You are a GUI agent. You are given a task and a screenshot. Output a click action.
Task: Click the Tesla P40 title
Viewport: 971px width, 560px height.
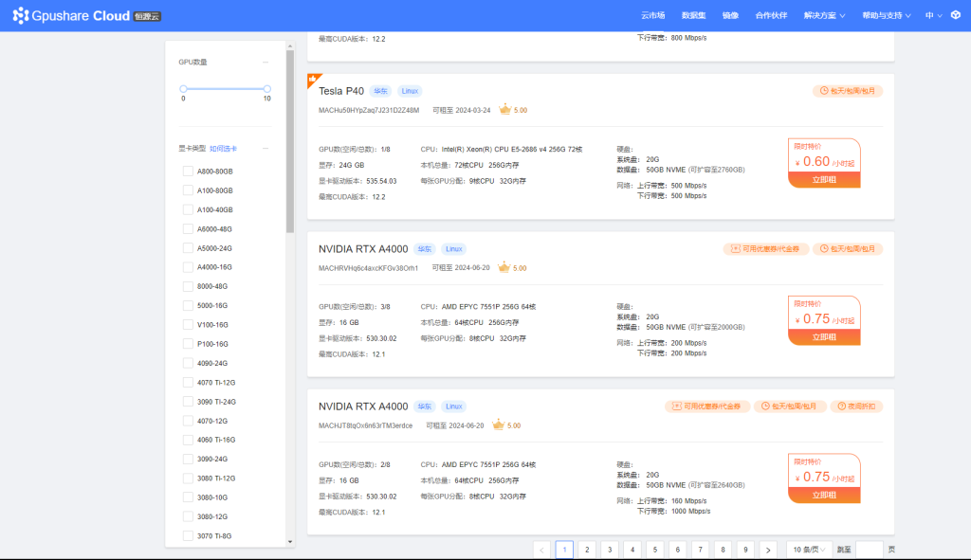coord(341,91)
